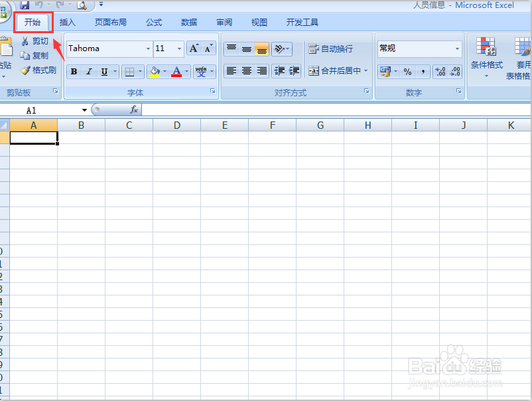Image resolution: width=532 pixels, height=401 pixels.
Task: Open the name box dropdown arrow
Action: coord(84,110)
